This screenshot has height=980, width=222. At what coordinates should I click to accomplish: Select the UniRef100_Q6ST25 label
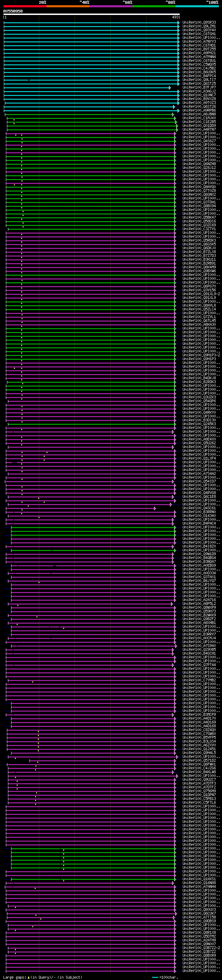coord(199,84)
